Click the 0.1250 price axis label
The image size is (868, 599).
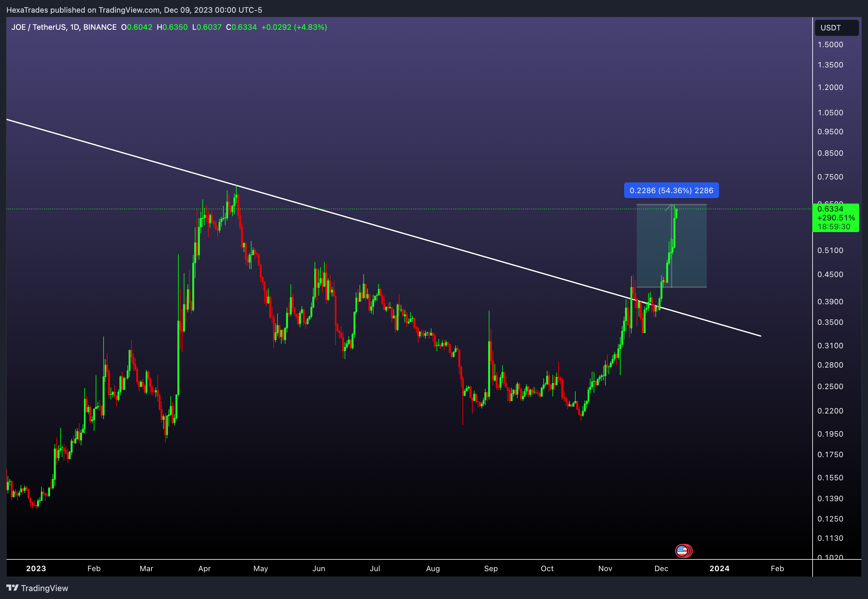[830, 519]
